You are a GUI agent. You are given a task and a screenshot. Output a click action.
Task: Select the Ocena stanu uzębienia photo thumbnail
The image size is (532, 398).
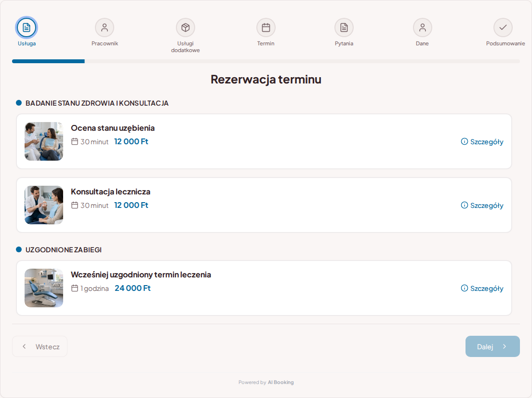(44, 141)
